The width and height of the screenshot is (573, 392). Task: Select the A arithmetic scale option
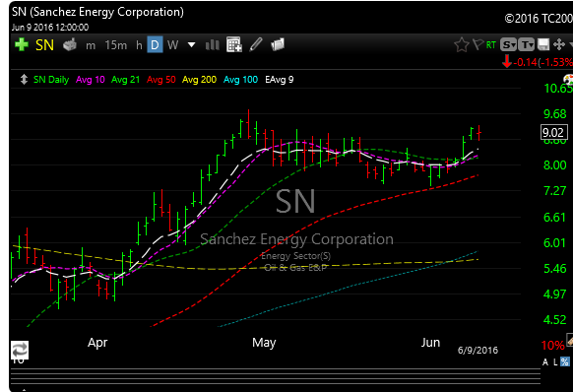(545, 362)
